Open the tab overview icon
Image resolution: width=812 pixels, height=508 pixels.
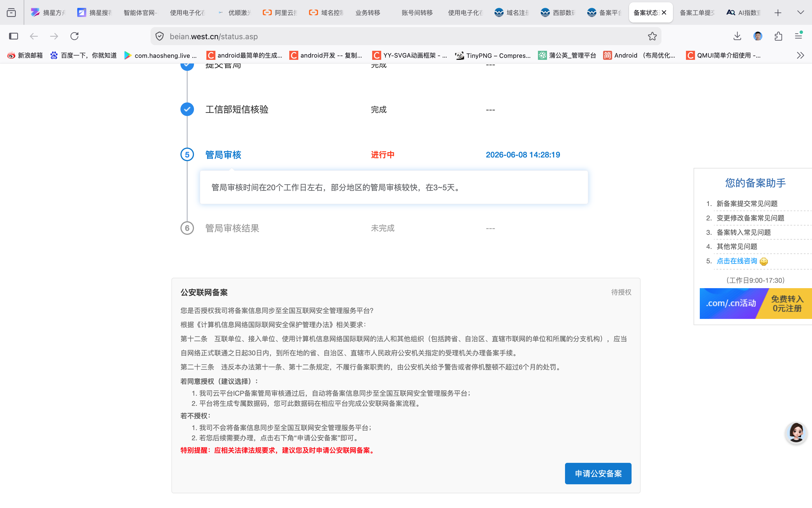tap(11, 13)
